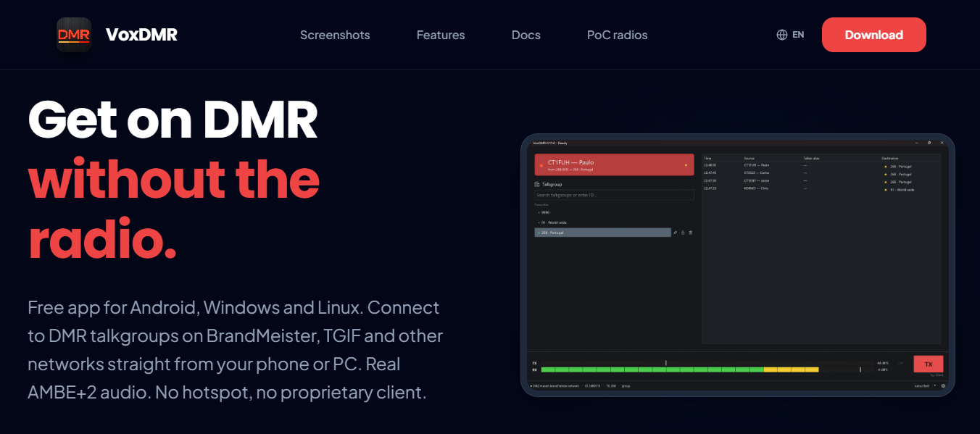Screen dimensions: 980x434
Task: Select the 91 - World-wide talkgroup
Action: coord(554,222)
